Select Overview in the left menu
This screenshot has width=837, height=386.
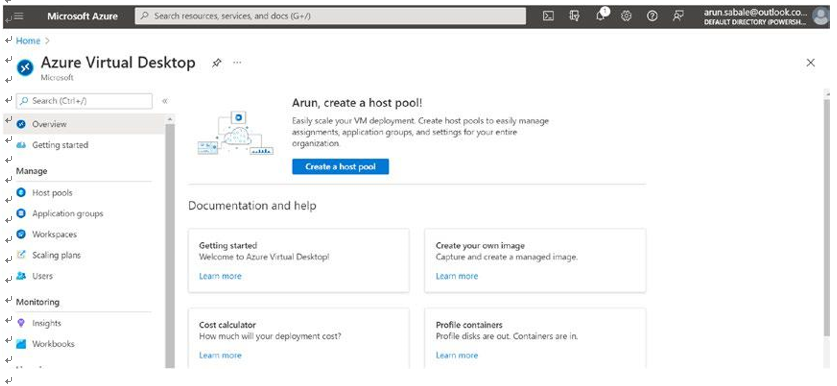85,124
